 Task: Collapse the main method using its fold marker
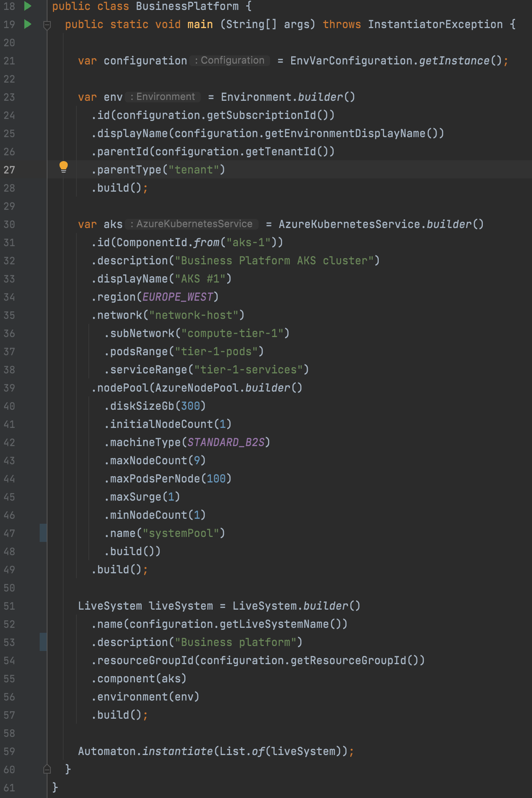pyautogui.click(x=47, y=25)
